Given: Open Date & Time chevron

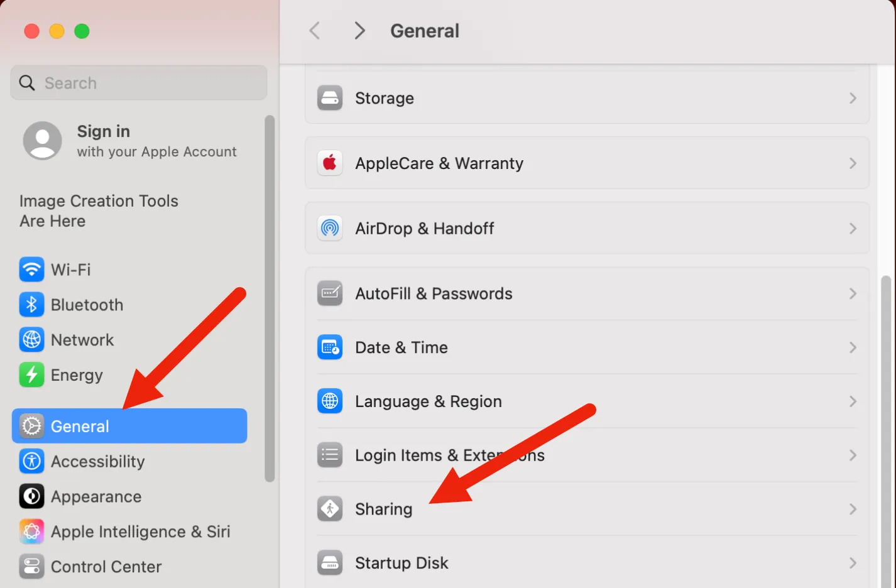Looking at the screenshot, I should pos(853,347).
